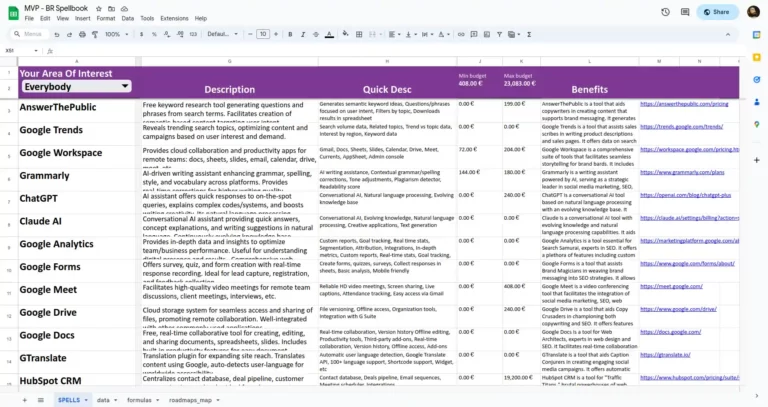Activate the Paint format tool

coord(95,34)
